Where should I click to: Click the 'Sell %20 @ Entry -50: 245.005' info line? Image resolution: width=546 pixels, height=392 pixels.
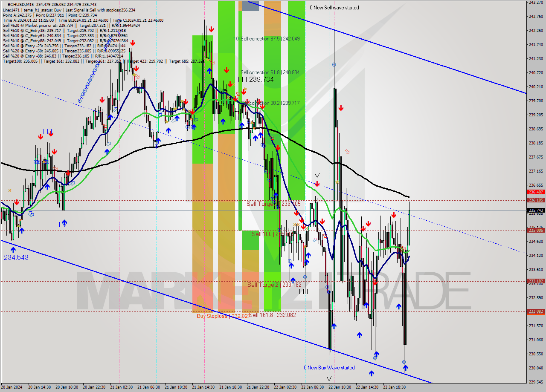click(64, 51)
